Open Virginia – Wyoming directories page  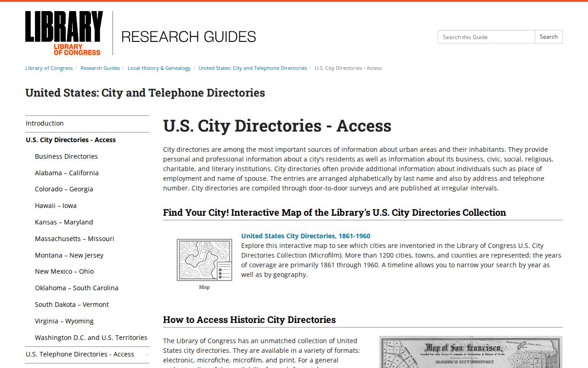point(64,321)
